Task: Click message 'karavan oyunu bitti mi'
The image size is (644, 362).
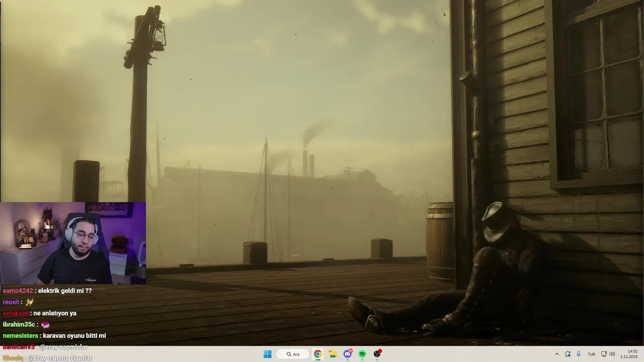Action: point(74,336)
